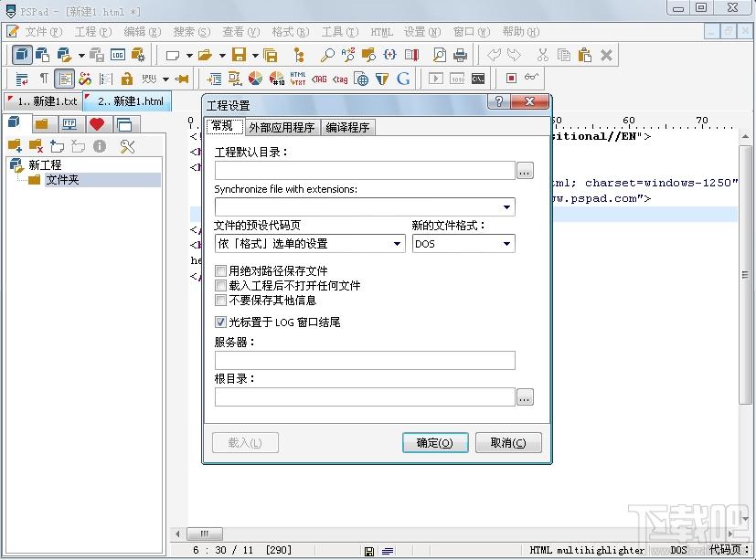Click the 确定(O) button
This screenshot has height=560, width=756.
435,442
